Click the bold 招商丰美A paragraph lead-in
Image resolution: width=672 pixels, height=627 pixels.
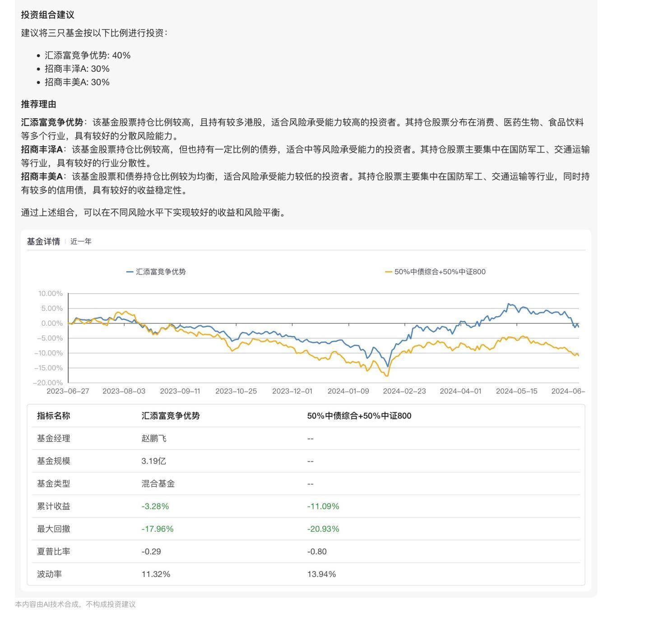(42, 176)
